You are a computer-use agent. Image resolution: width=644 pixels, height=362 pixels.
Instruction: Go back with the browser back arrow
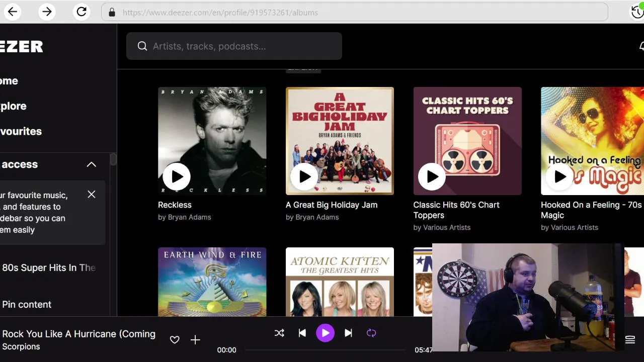coord(13,12)
